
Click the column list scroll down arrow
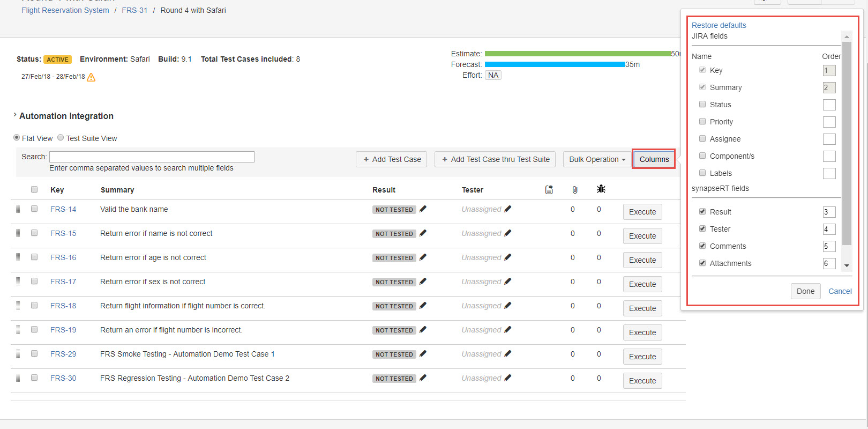coord(847,265)
